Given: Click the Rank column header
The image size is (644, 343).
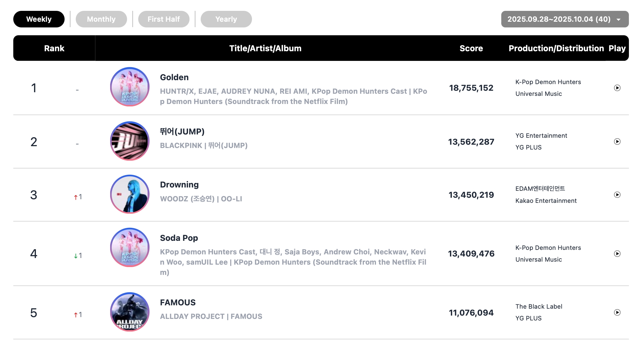Looking at the screenshot, I should tap(54, 49).
